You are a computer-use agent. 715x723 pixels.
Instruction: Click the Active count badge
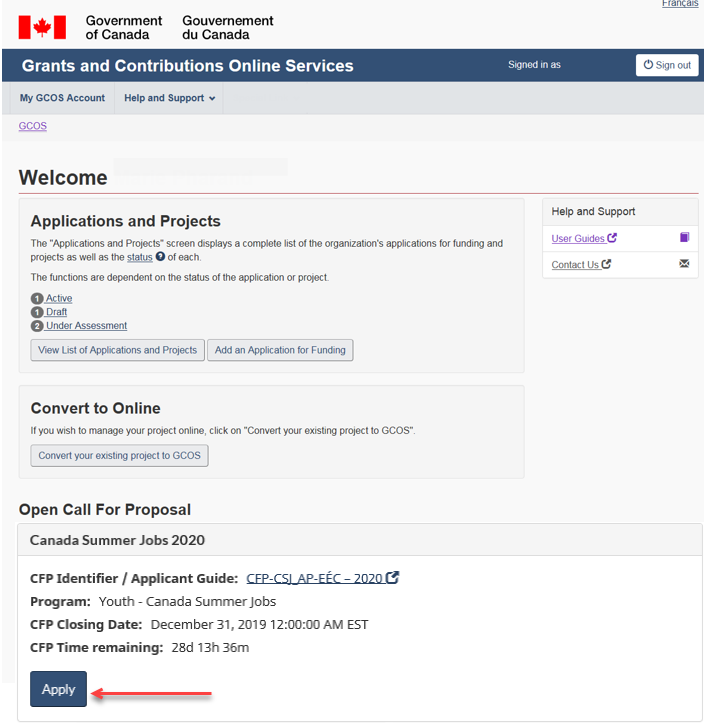point(37,298)
